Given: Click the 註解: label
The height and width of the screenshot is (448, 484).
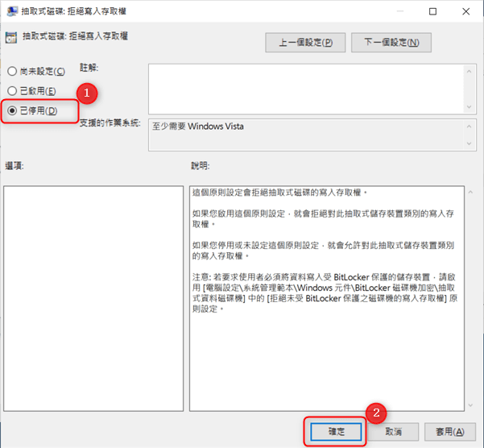Looking at the screenshot, I should [89, 68].
